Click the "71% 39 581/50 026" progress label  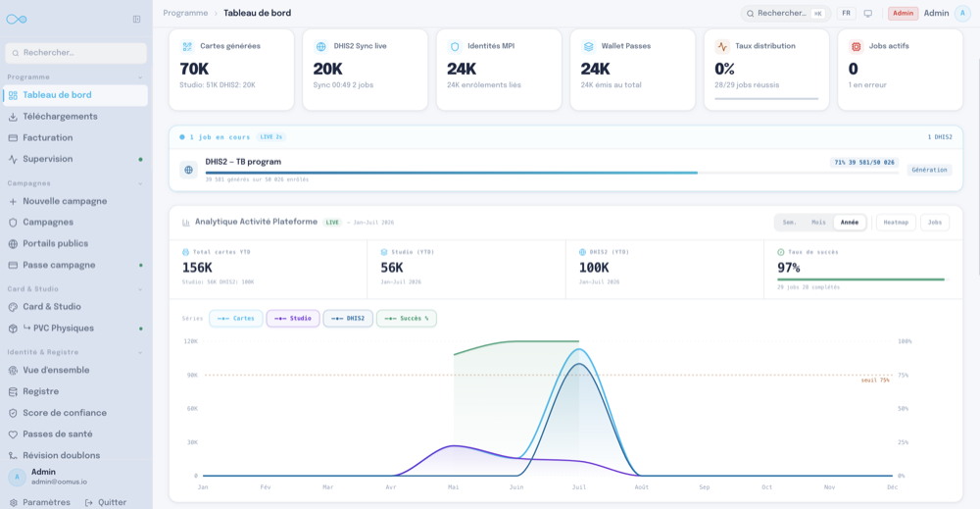[x=864, y=163]
